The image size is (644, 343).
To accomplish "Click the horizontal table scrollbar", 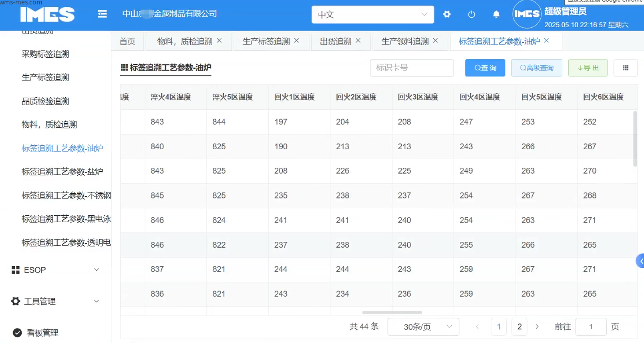I will (x=392, y=313).
